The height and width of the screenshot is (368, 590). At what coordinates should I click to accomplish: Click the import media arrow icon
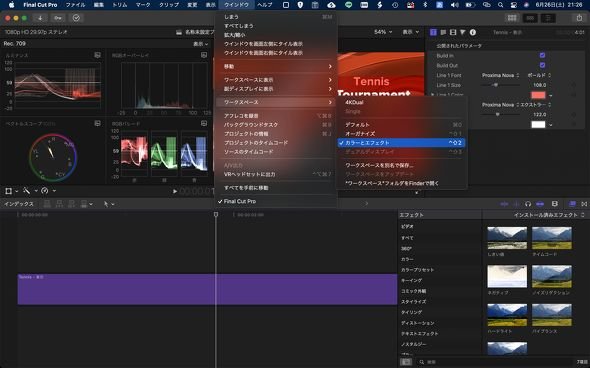click(40, 18)
